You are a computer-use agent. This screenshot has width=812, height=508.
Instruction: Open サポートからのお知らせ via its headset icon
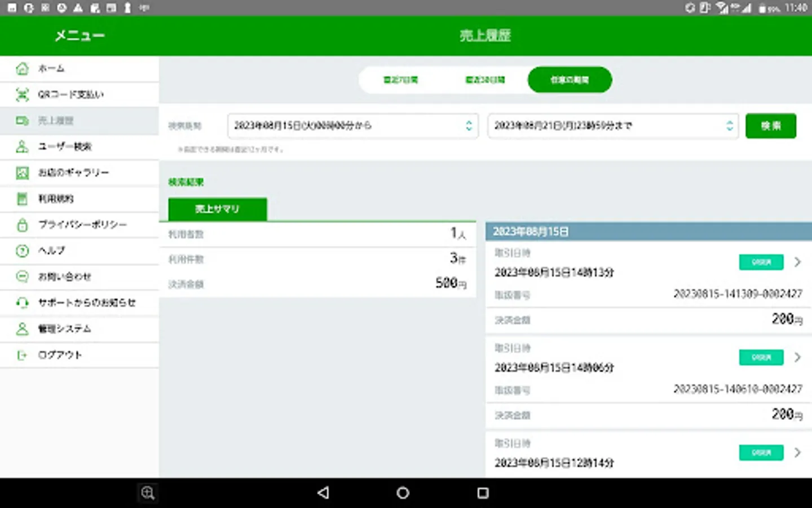coord(22,303)
